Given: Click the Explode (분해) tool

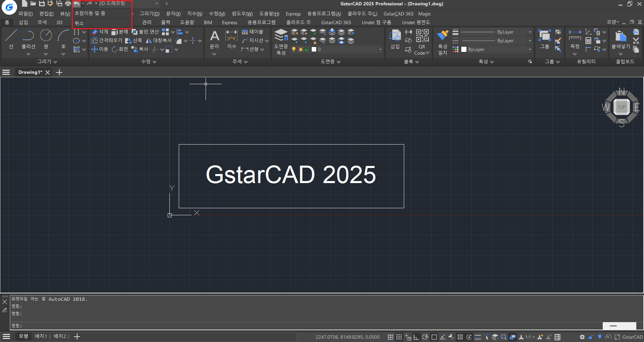Looking at the screenshot, I should (x=120, y=32).
